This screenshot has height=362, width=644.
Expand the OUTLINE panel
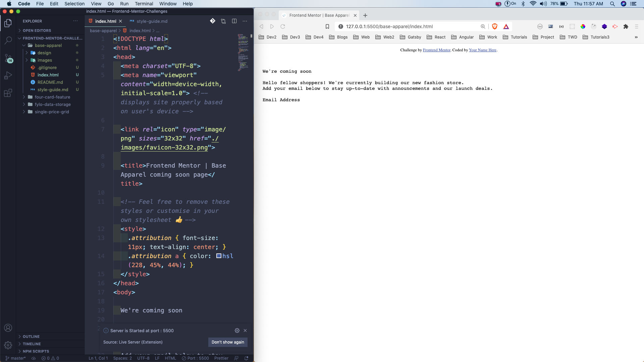(50, 337)
